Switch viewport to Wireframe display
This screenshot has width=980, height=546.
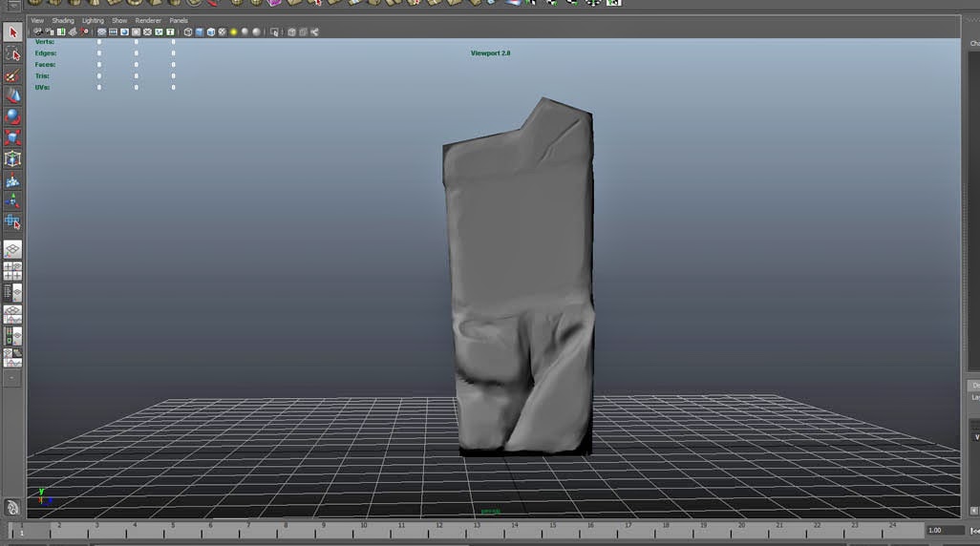tap(188, 31)
